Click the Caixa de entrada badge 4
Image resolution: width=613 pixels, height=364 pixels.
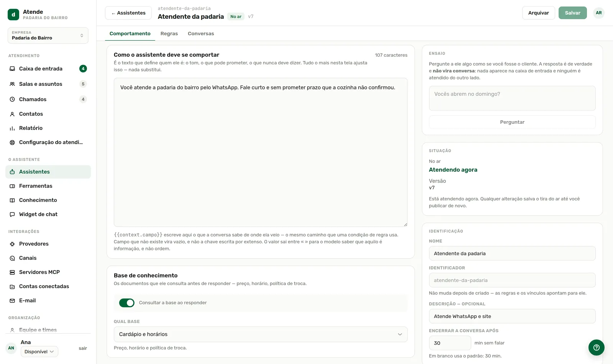(83, 69)
